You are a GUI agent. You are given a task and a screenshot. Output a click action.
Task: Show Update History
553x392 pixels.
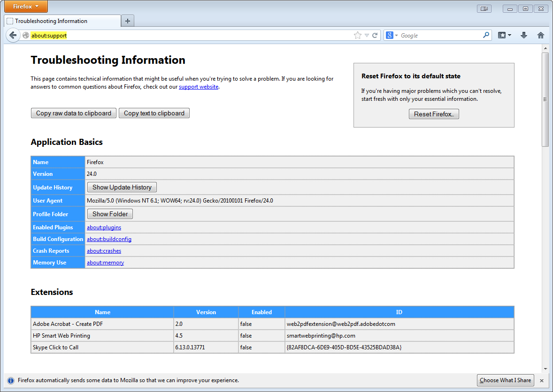tap(122, 188)
